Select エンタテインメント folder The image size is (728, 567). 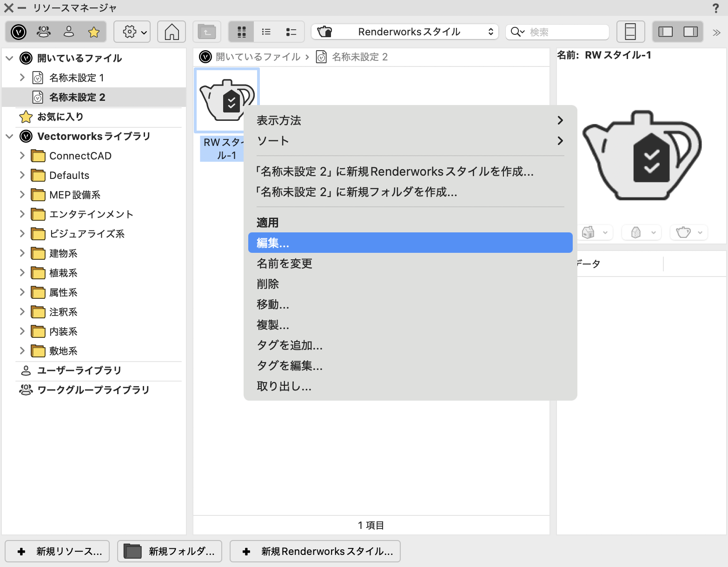pyautogui.click(x=91, y=214)
